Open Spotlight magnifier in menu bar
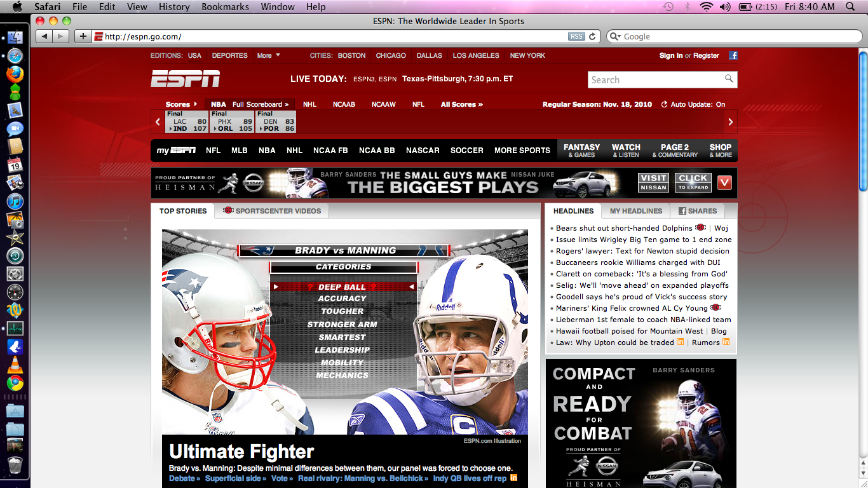868x488 pixels. pyautogui.click(x=850, y=7)
